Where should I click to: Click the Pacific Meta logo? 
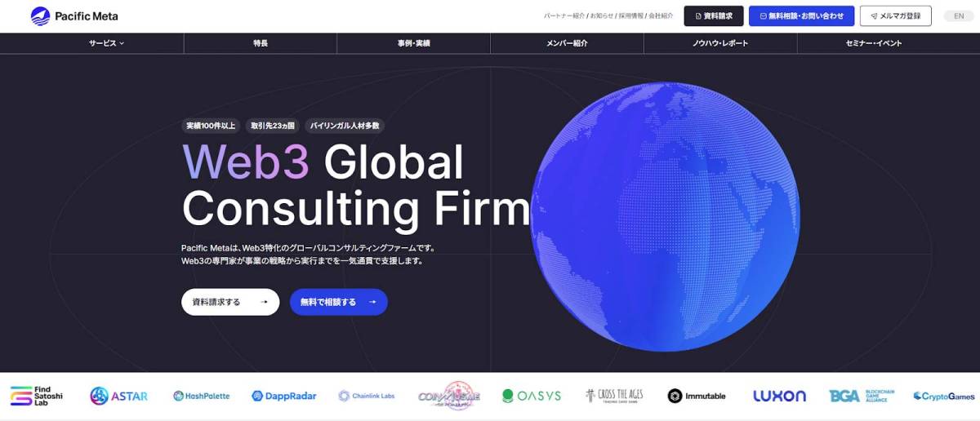[x=74, y=16]
